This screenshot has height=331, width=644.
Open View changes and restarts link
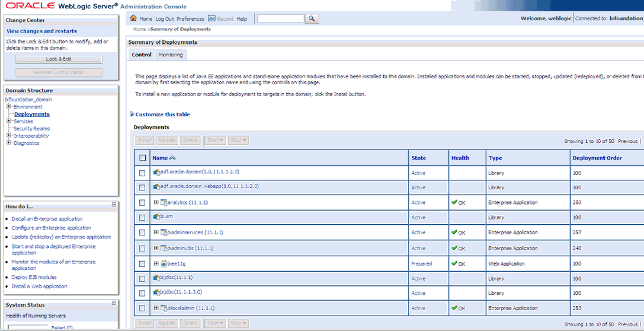point(42,31)
